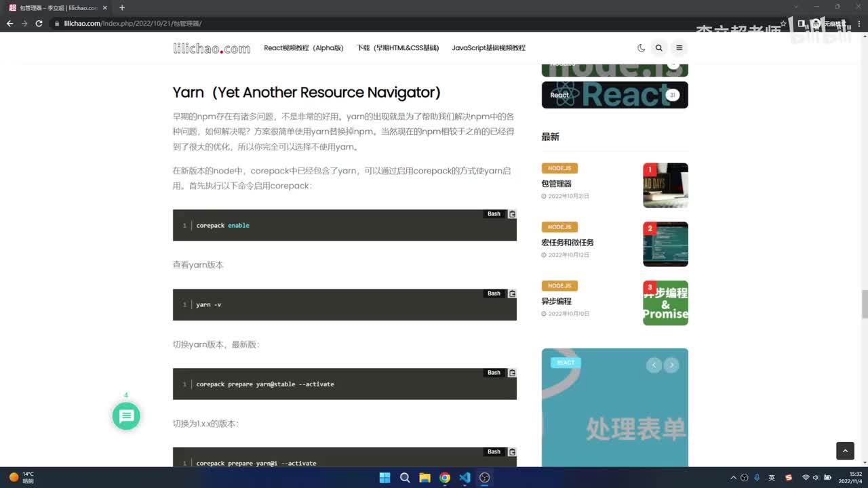Copy the corepack enable code block
This screenshot has width=868, height=488.
[512, 214]
